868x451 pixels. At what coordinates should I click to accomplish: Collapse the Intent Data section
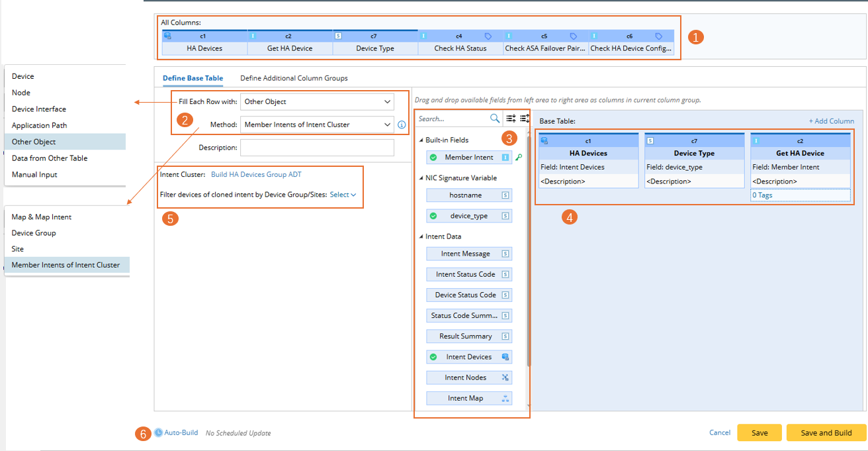(x=421, y=236)
